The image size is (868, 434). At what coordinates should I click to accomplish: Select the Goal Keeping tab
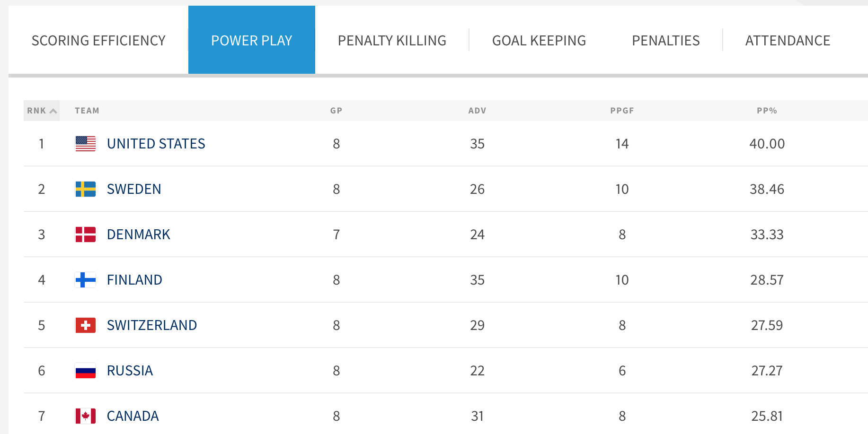click(x=539, y=41)
